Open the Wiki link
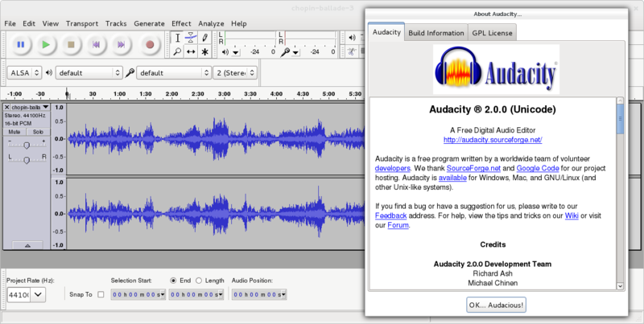Image resolution: width=644 pixels, height=324 pixels. point(572,215)
